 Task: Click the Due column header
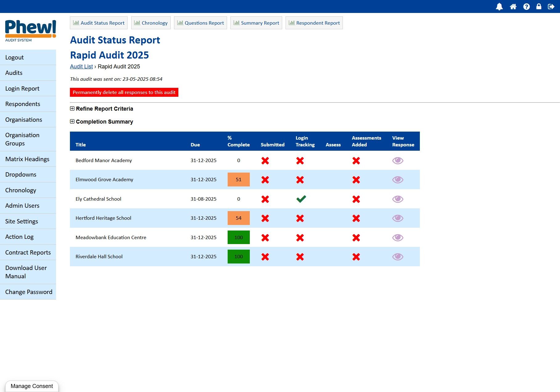pyautogui.click(x=195, y=145)
